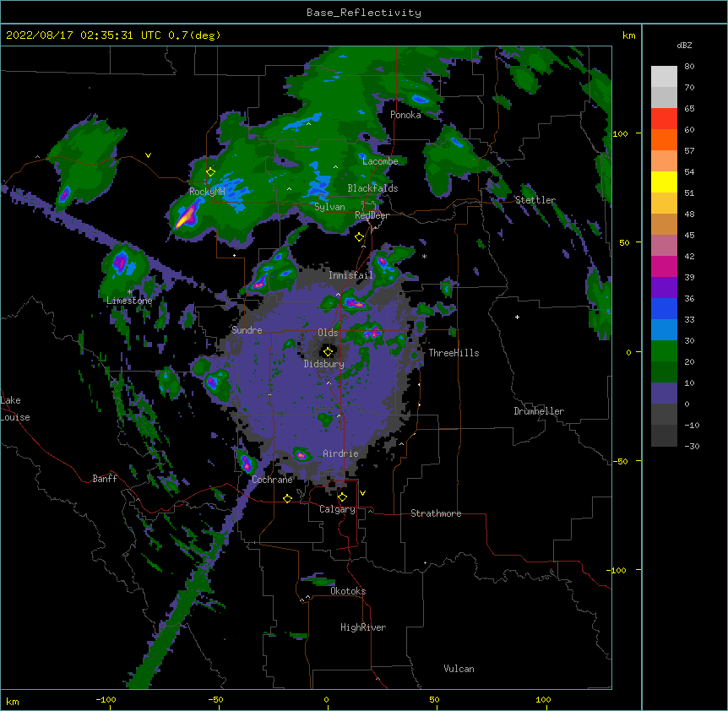The height and width of the screenshot is (711, 728).
Task: Click the asterisk marker above Limestone
Action: (x=129, y=292)
